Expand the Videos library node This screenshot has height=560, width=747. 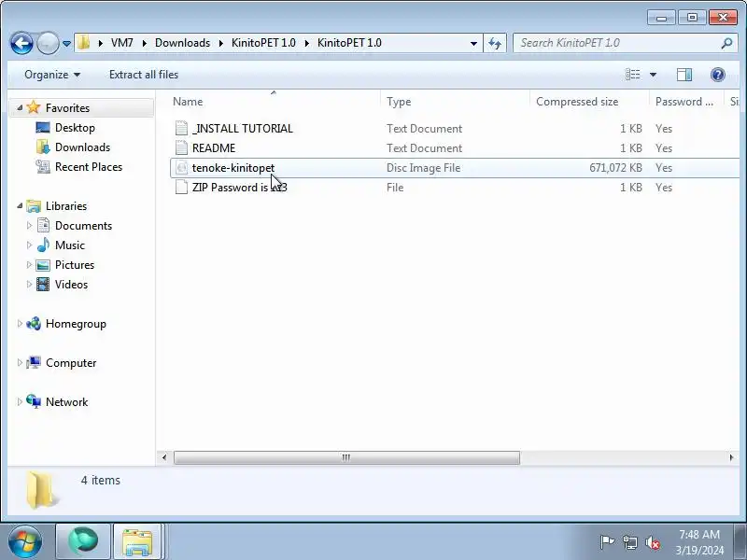point(29,284)
